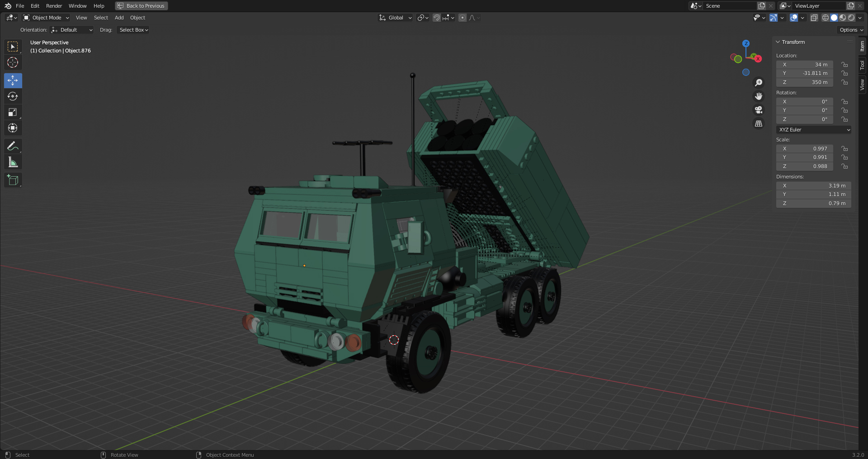Select the Move tool in toolbar
This screenshot has height=459, width=868.
click(13, 81)
